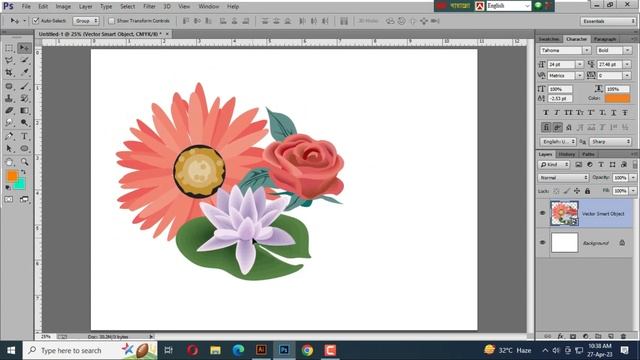640x360 pixels.
Task: Click the cyan background color swatch
Action: coord(20,184)
